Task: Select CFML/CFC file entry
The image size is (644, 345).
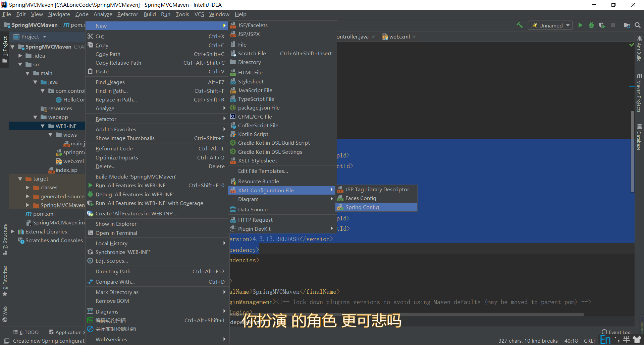Action: tap(282, 117)
